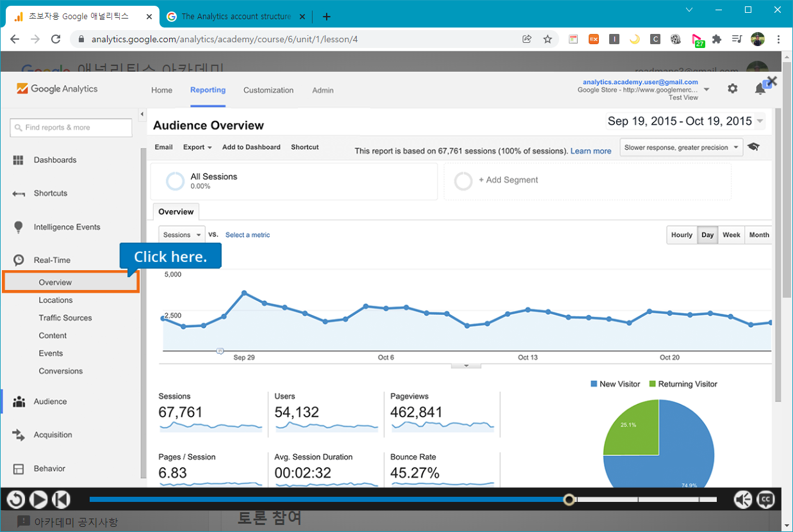The image size is (793, 532).
Task: Click Add Segment box
Action: (587, 181)
